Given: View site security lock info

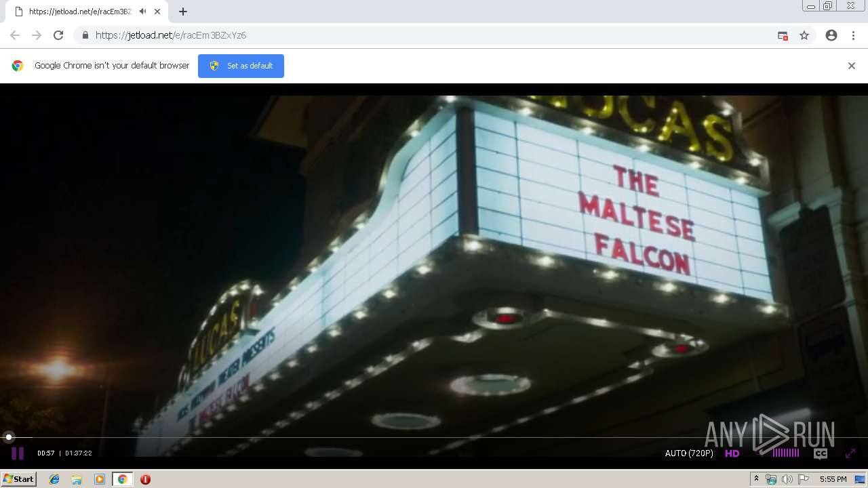Looking at the screenshot, I should [85, 35].
